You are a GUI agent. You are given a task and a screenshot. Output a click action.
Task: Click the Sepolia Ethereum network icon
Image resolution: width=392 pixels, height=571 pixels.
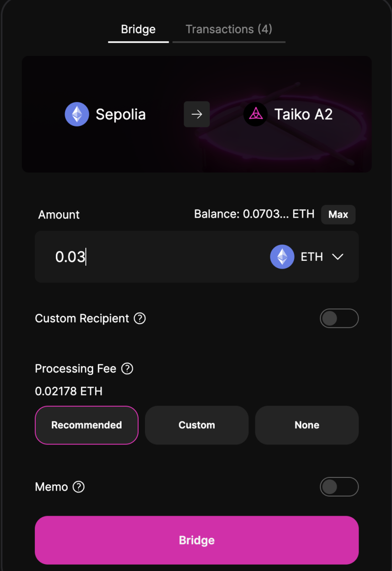77,114
